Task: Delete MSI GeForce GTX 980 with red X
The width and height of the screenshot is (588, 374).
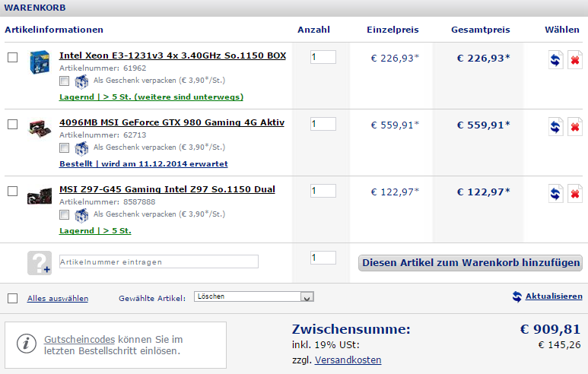Action: [x=574, y=127]
